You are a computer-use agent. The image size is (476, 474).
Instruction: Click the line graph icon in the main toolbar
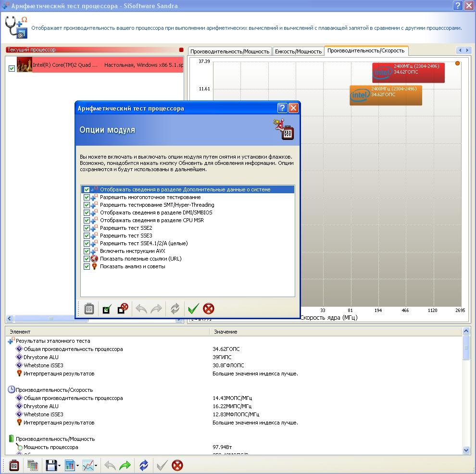(x=88, y=465)
